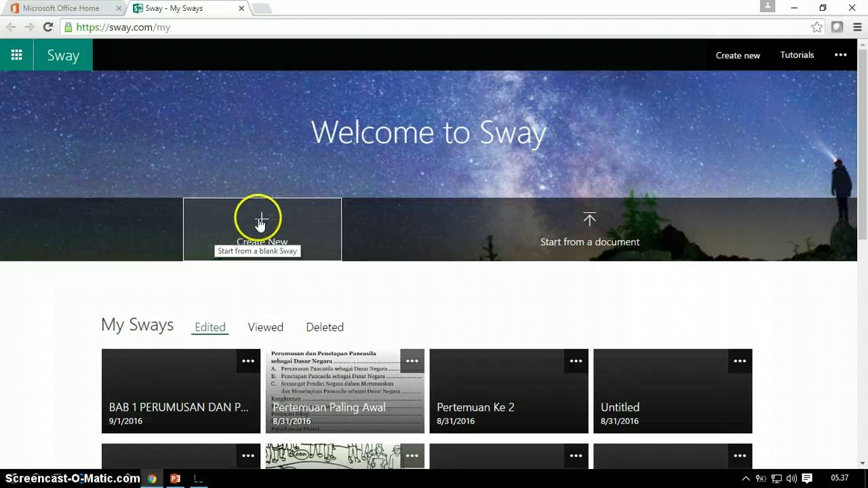This screenshot has width=868, height=488.
Task: Switch to the Edited tab
Action: (x=210, y=327)
